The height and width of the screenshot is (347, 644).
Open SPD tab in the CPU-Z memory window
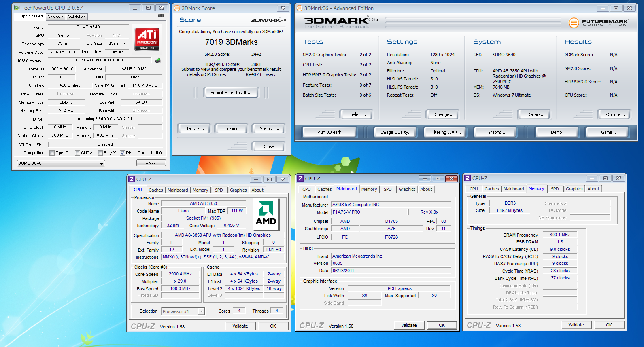[x=555, y=189]
